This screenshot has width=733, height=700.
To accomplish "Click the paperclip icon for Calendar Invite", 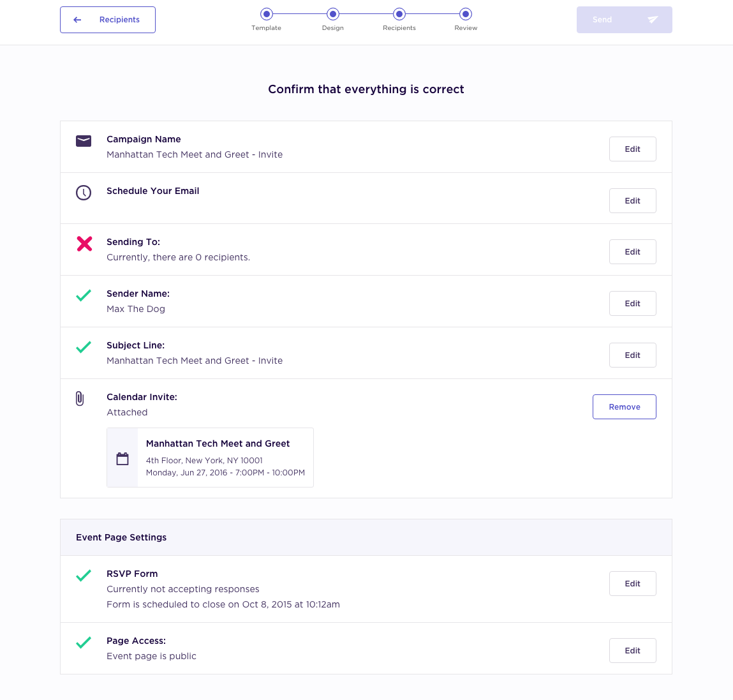I will point(80,398).
